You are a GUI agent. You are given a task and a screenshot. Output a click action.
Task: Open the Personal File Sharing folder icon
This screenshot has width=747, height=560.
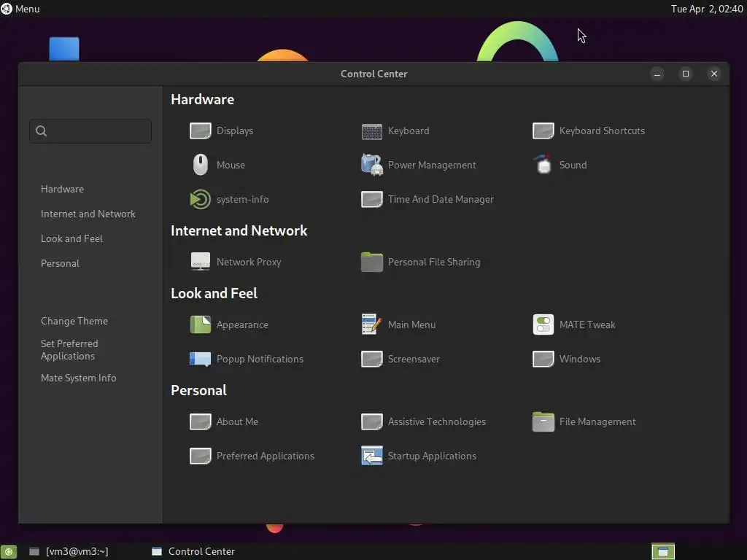tap(371, 262)
